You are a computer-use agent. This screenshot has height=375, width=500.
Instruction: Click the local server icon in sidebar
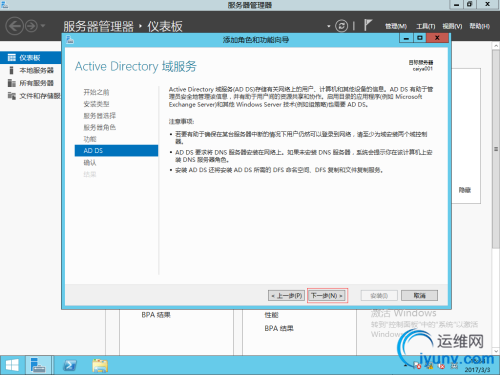coord(12,70)
